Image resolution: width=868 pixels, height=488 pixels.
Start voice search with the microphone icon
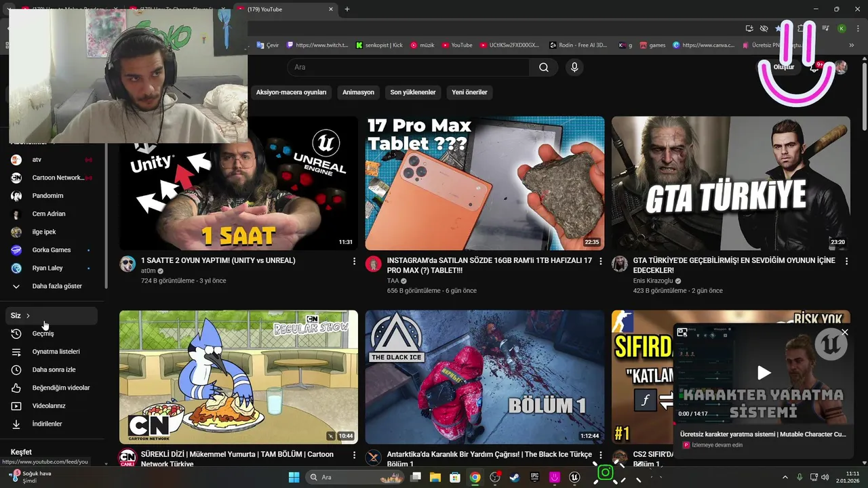click(x=574, y=67)
